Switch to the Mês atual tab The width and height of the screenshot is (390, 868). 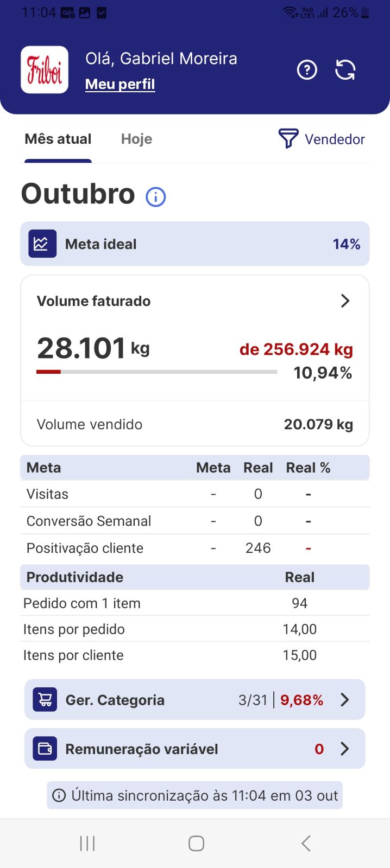[x=58, y=139]
